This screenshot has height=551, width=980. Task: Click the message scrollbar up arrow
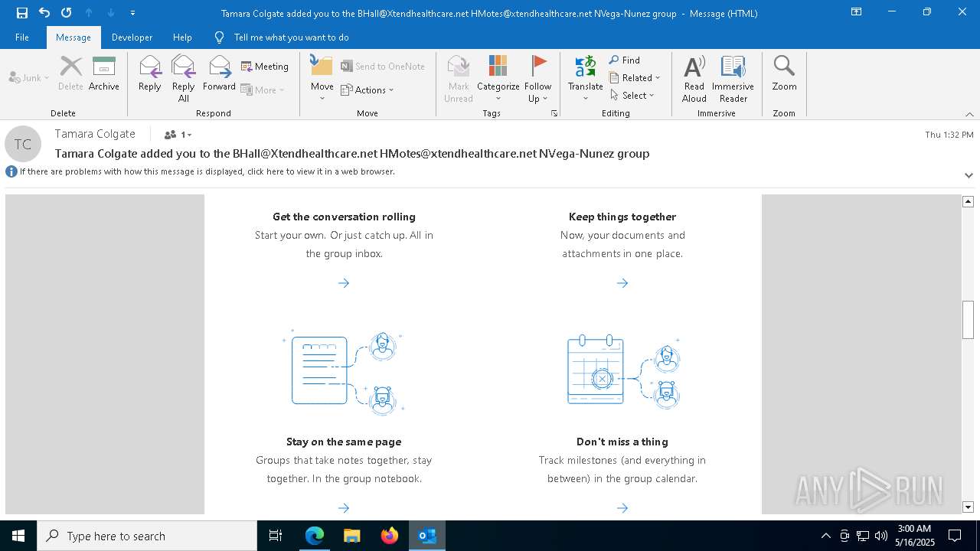pyautogui.click(x=968, y=201)
